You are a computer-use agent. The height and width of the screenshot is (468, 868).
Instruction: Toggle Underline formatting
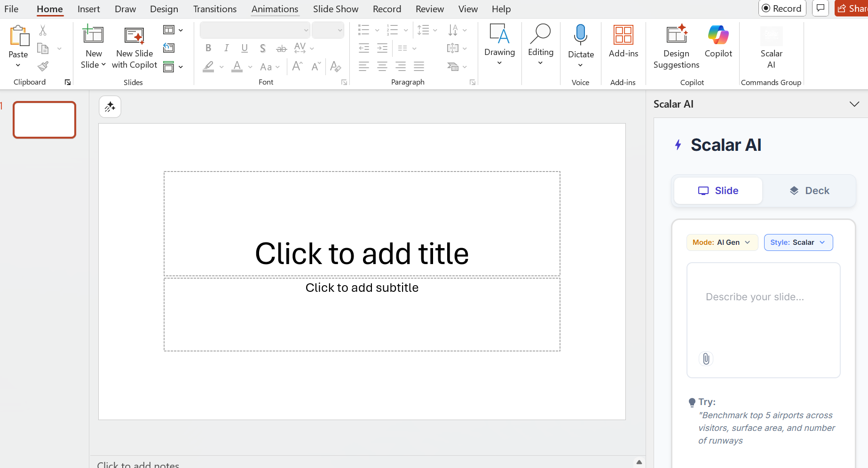click(x=245, y=48)
